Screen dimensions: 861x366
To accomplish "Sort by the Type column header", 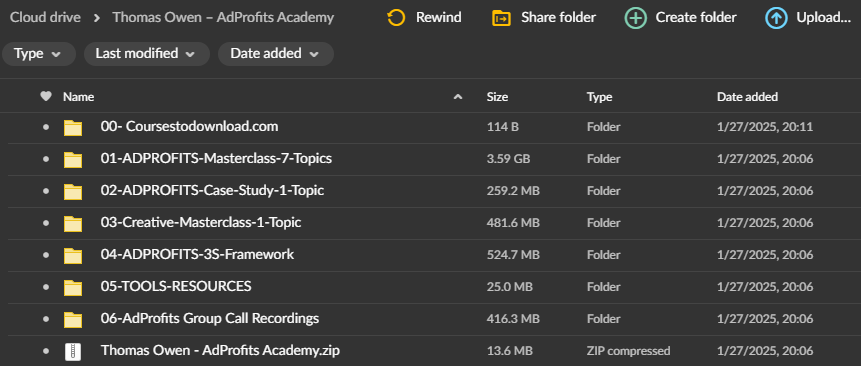I will coord(599,97).
